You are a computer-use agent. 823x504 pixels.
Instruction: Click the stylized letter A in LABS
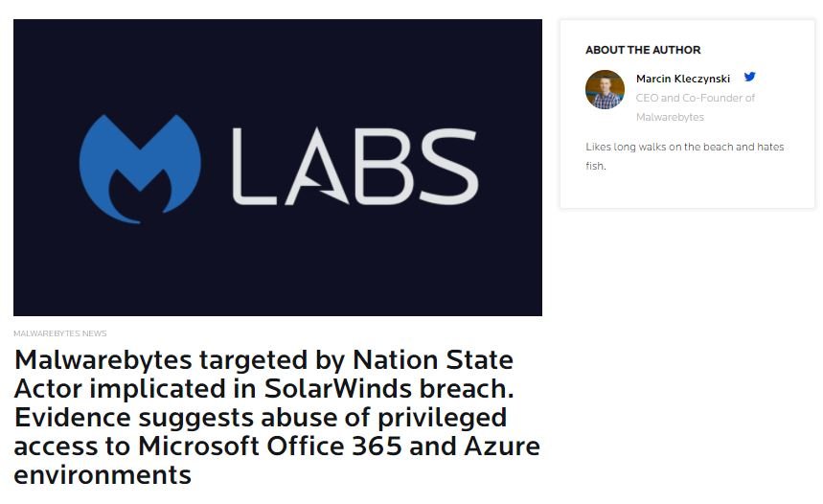pos(316,167)
